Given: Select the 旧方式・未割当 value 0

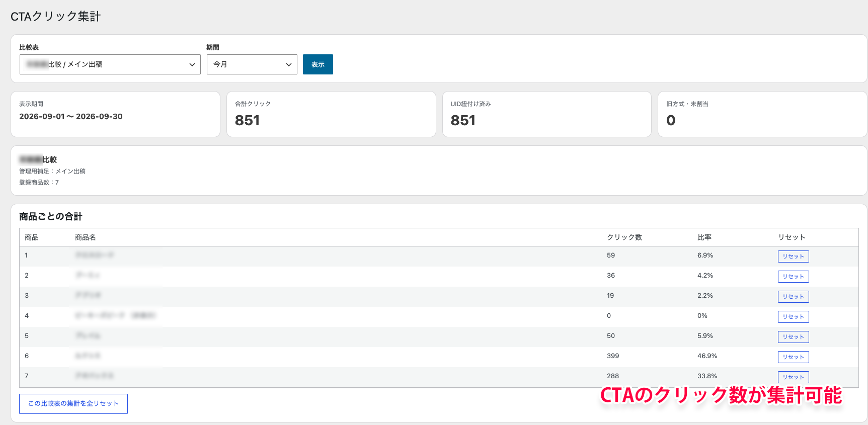Looking at the screenshot, I should coord(671,121).
